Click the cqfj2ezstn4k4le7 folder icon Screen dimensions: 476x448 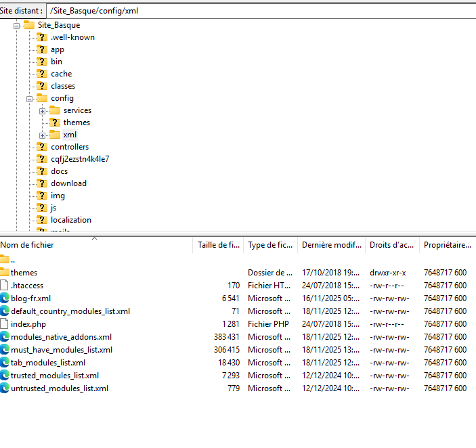click(x=42, y=159)
